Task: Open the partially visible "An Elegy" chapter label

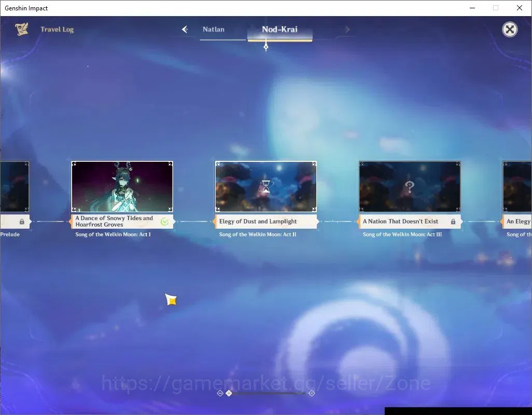Action: point(517,221)
